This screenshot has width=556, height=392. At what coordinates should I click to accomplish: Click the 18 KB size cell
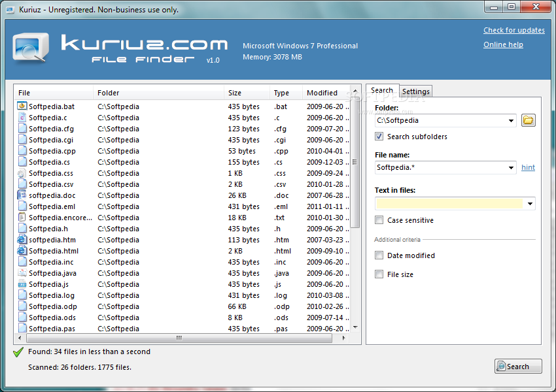point(237,218)
